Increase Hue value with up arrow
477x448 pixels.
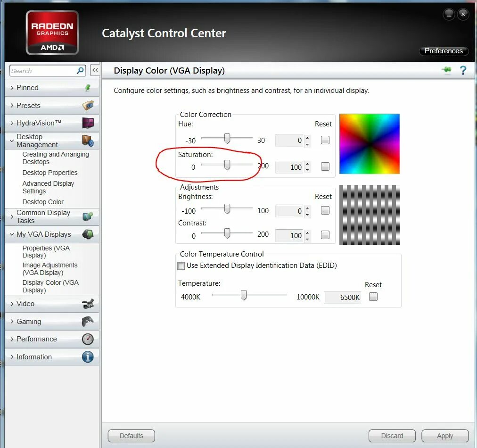[307, 138]
